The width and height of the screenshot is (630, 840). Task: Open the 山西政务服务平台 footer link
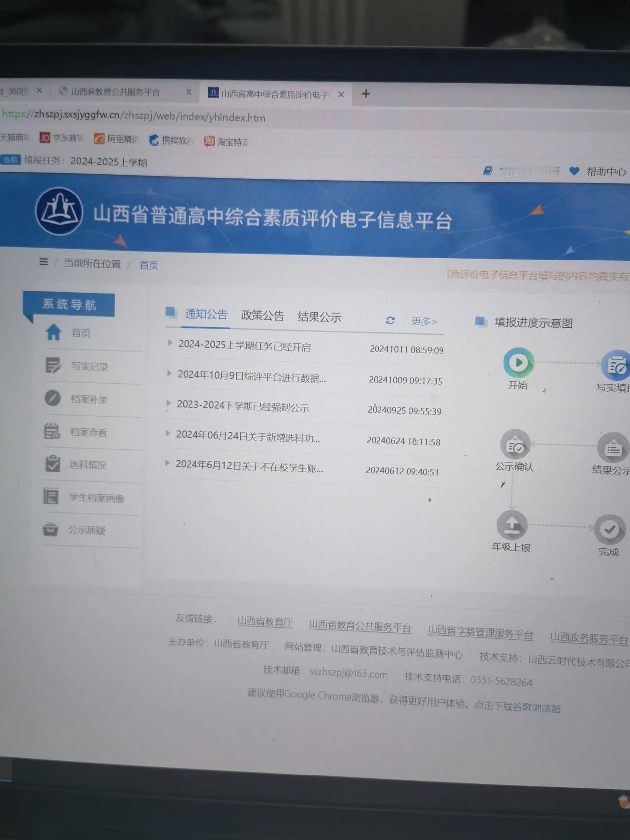pyautogui.click(x=589, y=638)
